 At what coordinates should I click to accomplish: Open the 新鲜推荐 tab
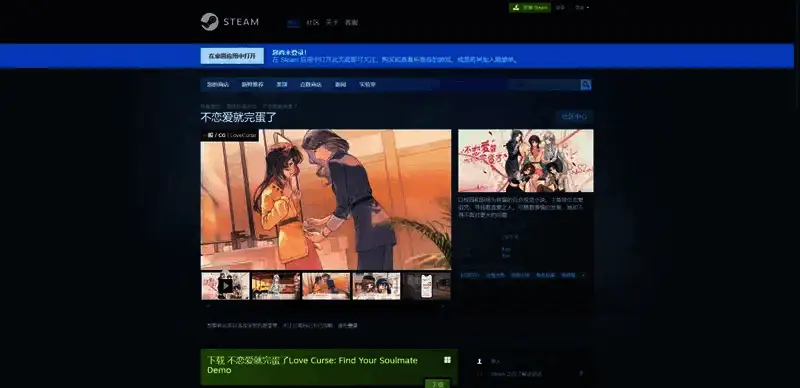point(253,85)
